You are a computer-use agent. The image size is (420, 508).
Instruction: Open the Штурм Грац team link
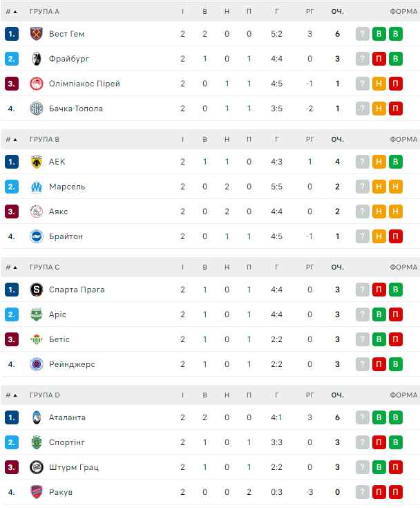(x=74, y=467)
